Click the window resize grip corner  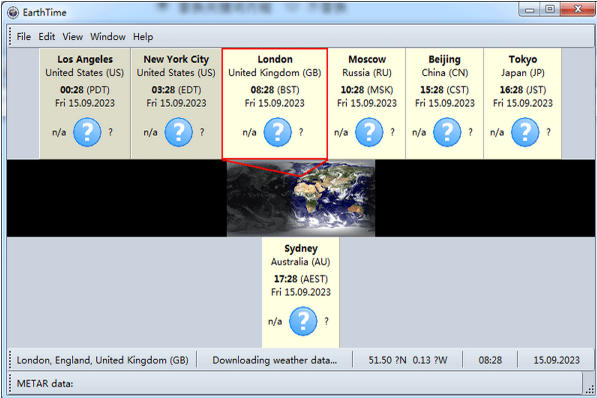coord(590,389)
